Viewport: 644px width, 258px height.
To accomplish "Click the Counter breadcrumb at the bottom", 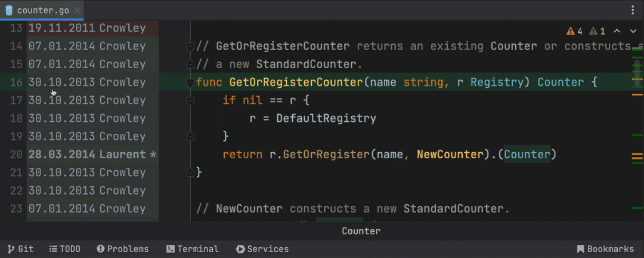I will (361, 231).
